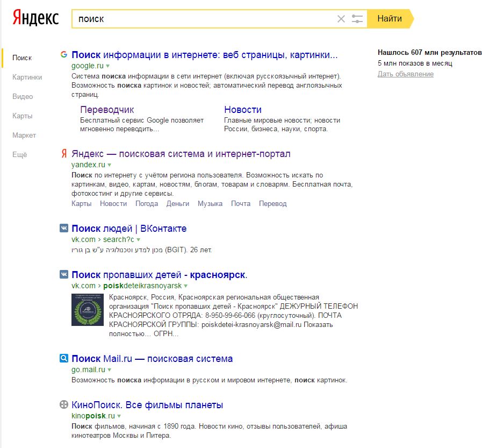This screenshot has width=482, height=448.
Task: Open Поиск людей | ВКонтакте result
Action: pyautogui.click(x=129, y=229)
